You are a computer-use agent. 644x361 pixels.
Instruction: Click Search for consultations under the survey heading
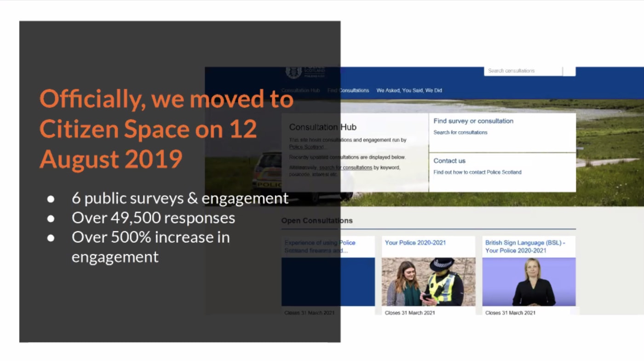tap(460, 132)
